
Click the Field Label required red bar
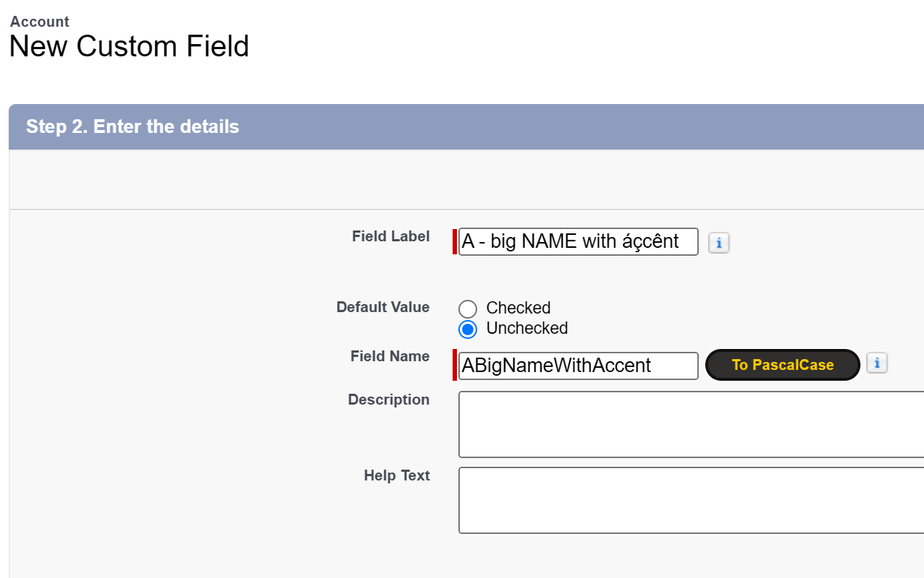coord(455,241)
